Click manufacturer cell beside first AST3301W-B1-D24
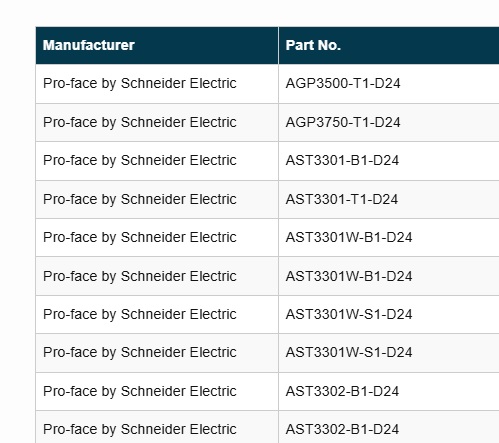Screen dimensions: 499x443 click(157, 237)
